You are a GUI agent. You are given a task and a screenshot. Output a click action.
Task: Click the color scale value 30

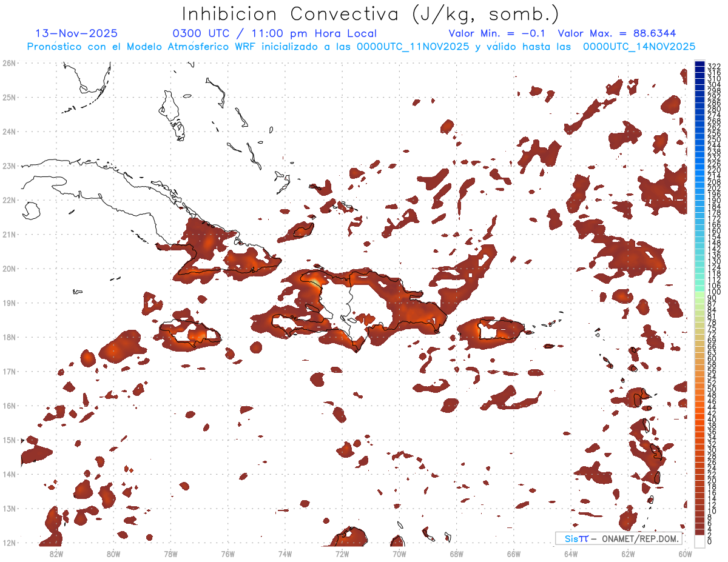click(712, 450)
